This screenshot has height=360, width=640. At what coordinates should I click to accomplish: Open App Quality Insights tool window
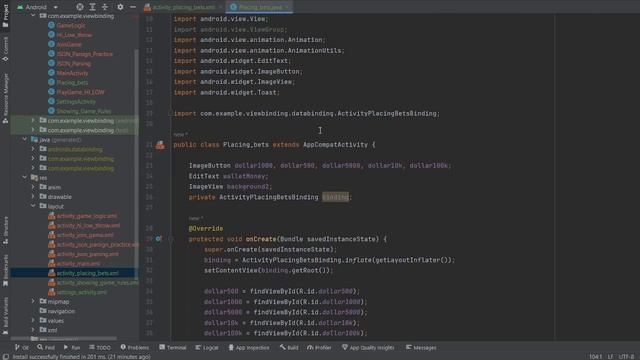[x=368, y=347]
